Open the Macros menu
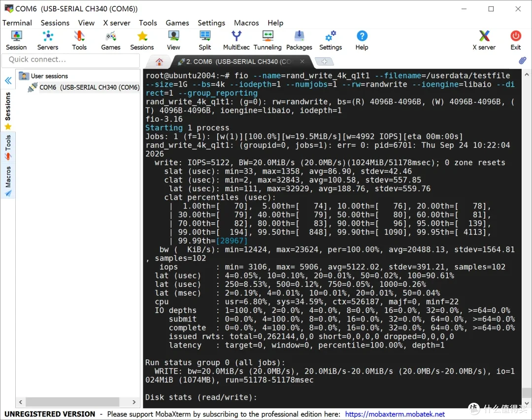The width and height of the screenshot is (532, 420). coord(246,23)
